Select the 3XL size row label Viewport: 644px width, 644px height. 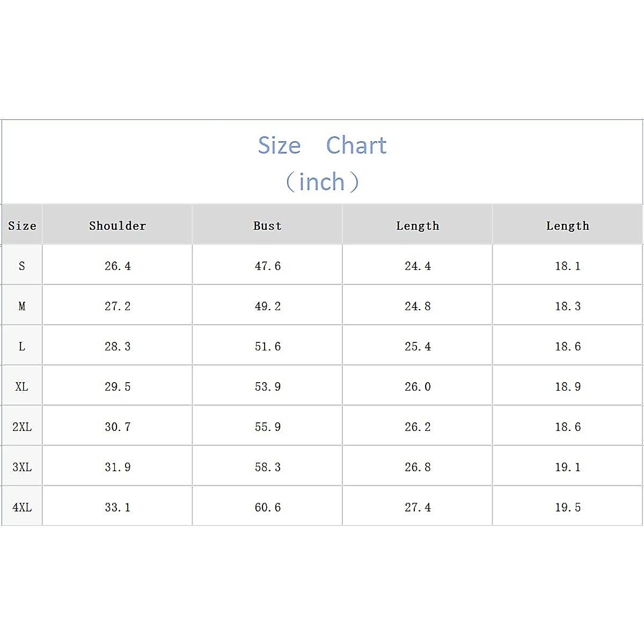22,467
